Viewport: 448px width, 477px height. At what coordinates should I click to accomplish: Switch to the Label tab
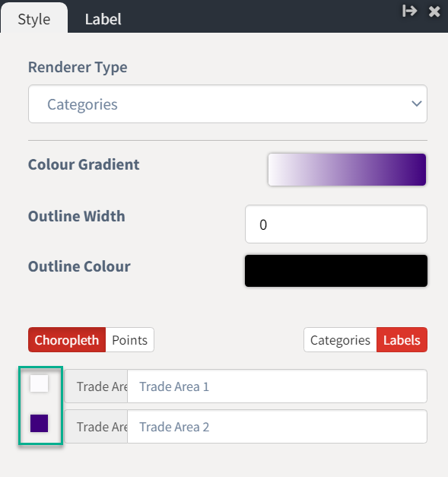coord(103,19)
